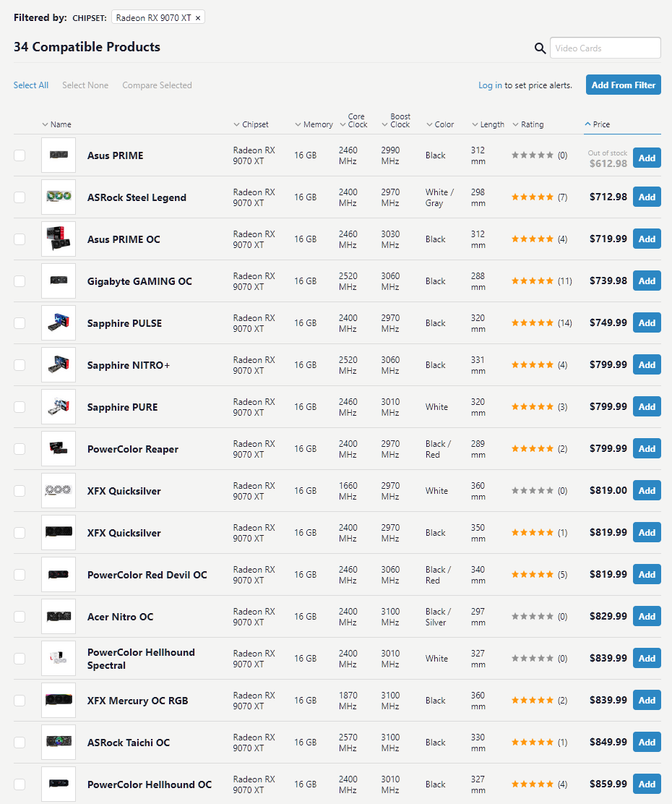
Task: Remove the Radeon RX 9070 XT chipset filter
Action: coord(198,18)
